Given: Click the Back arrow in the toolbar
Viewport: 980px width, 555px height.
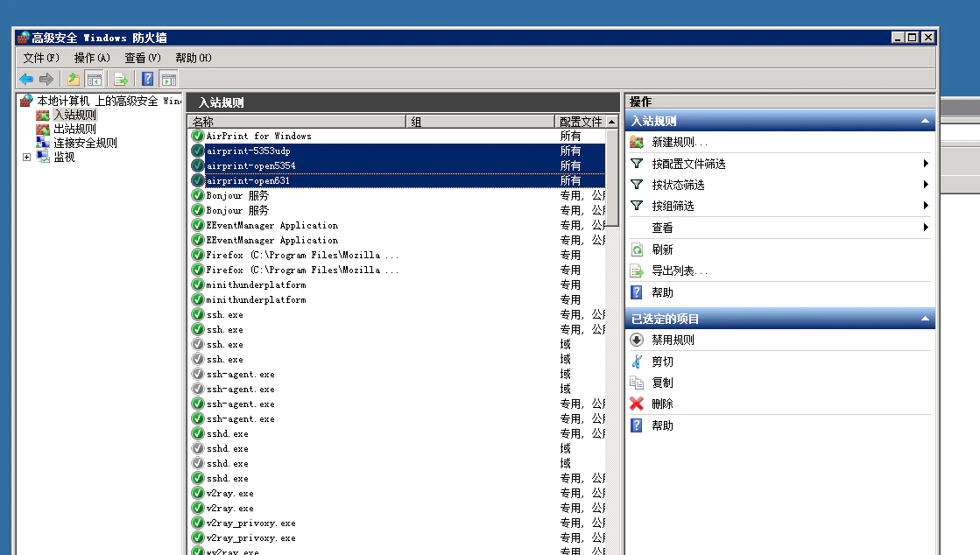Looking at the screenshot, I should (x=26, y=80).
